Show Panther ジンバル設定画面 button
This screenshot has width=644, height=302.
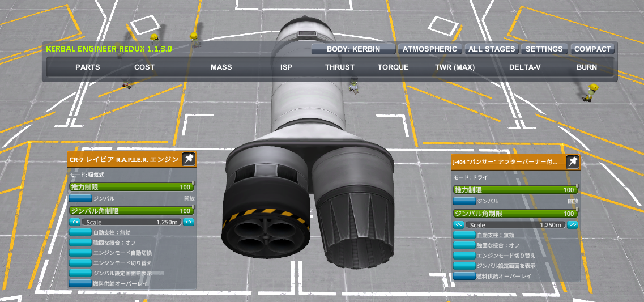[x=464, y=266]
